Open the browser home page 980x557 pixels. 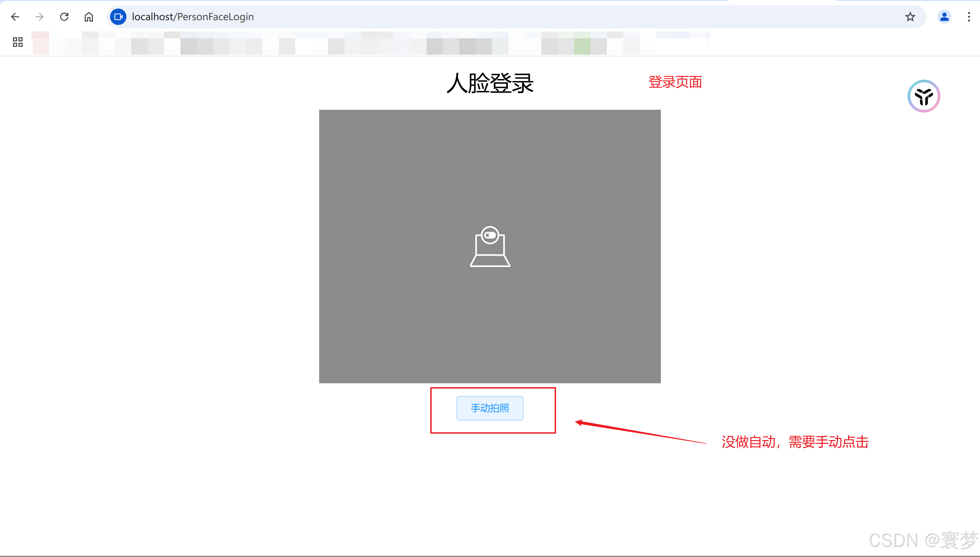89,17
